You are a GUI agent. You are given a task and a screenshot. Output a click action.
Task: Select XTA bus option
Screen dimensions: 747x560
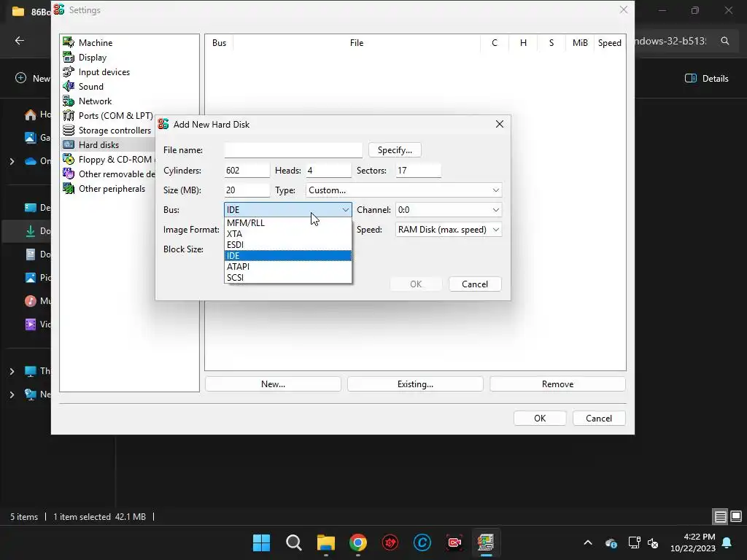287,234
